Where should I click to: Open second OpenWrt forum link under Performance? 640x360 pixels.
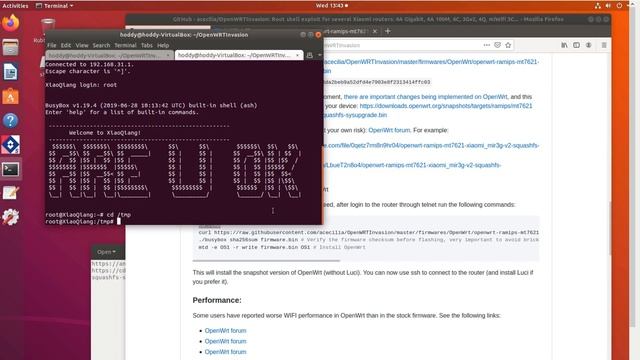(225, 341)
